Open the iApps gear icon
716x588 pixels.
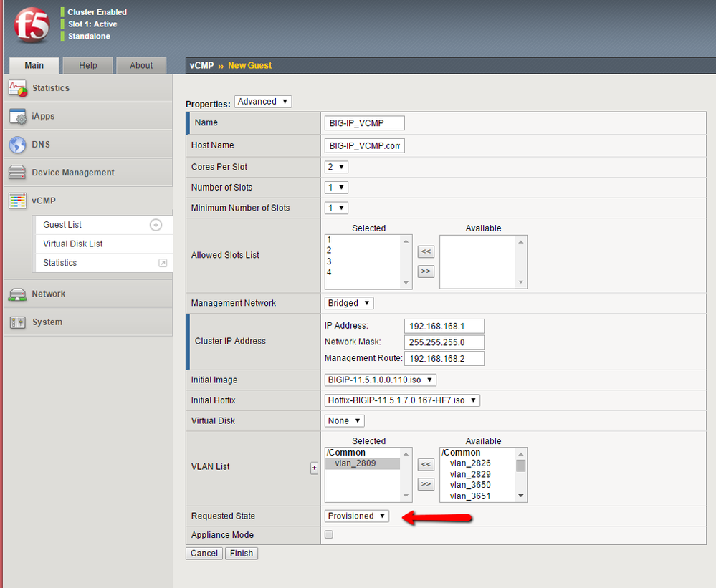pos(18,116)
